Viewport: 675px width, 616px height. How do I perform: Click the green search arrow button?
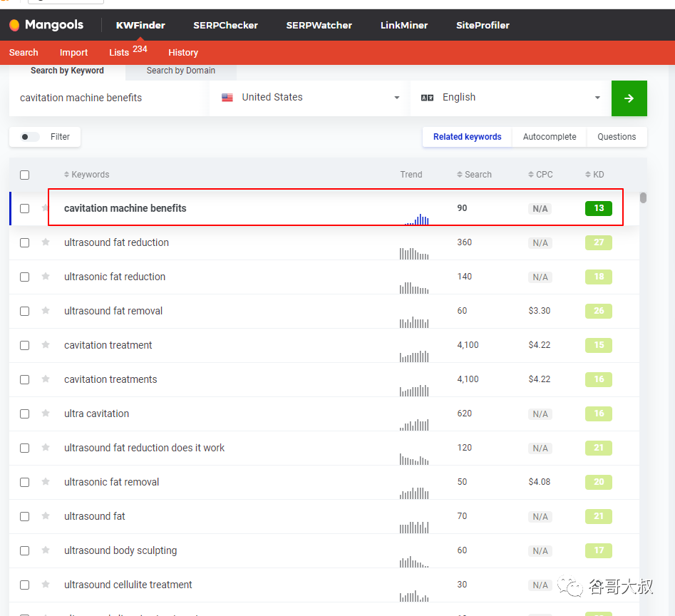click(629, 98)
